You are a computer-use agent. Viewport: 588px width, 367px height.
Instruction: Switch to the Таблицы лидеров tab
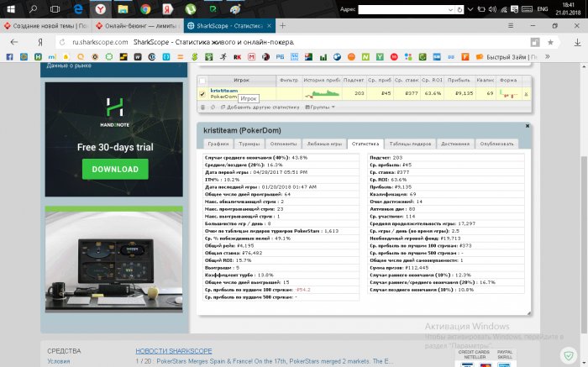point(410,144)
